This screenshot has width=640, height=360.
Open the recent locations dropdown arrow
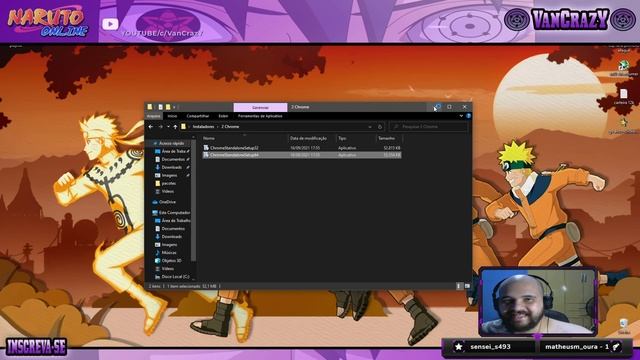[168, 127]
